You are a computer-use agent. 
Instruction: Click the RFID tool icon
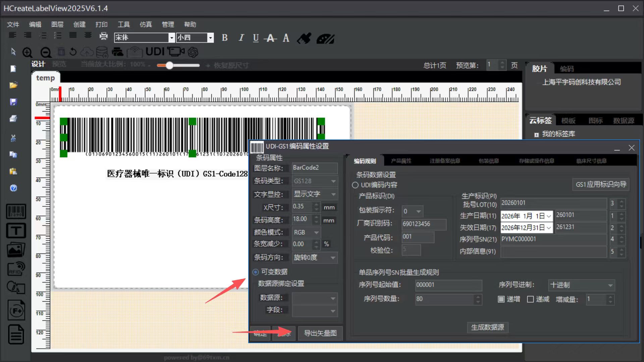coord(16,268)
